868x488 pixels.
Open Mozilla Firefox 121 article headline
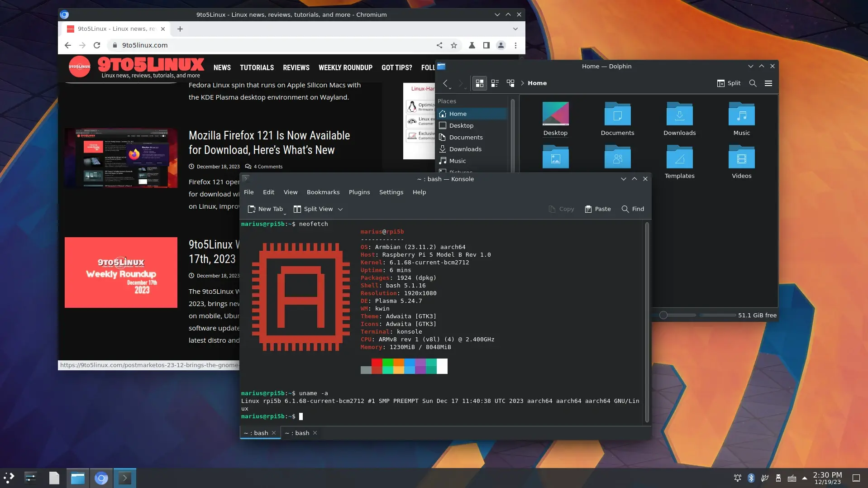pos(269,143)
